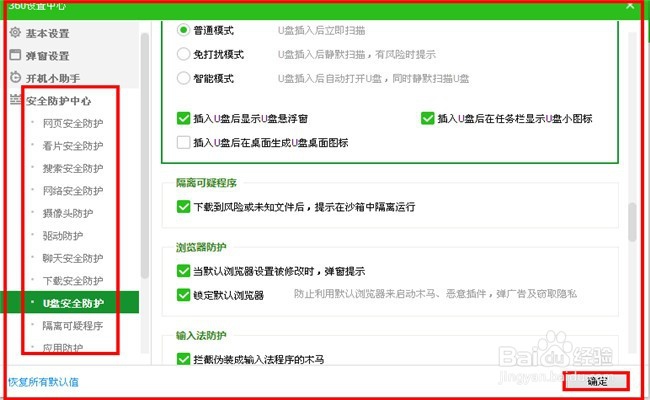Select the 智能模式 radio button
The width and height of the screenshot is (650, 400).
[x=183, y=78]
